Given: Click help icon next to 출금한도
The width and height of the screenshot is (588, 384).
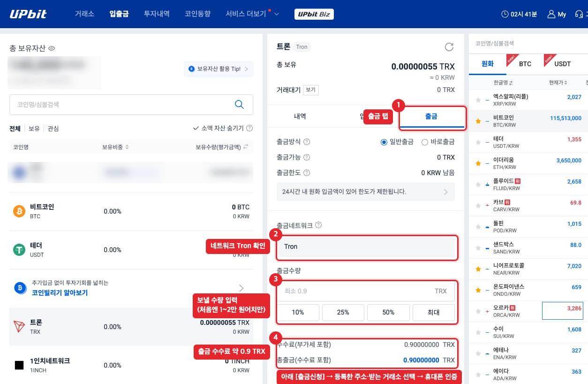Looking at the screenshot, I should pos(307,173).
